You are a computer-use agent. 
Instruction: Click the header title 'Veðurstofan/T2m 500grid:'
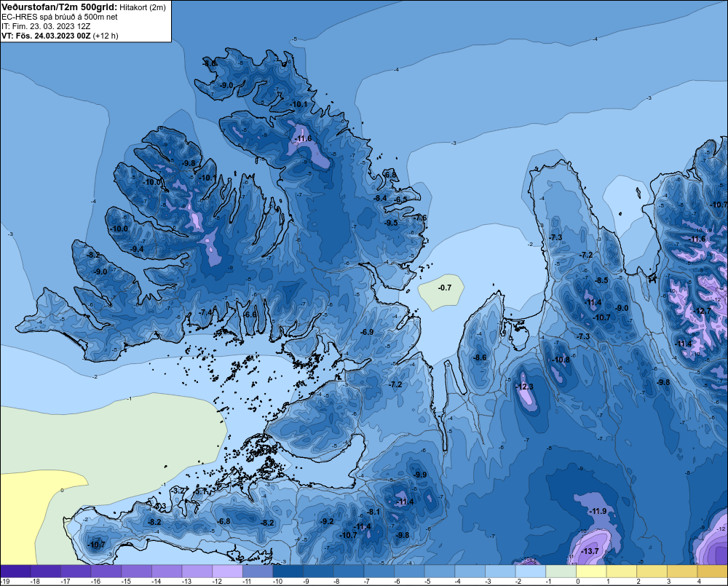(x=60, y=7)
